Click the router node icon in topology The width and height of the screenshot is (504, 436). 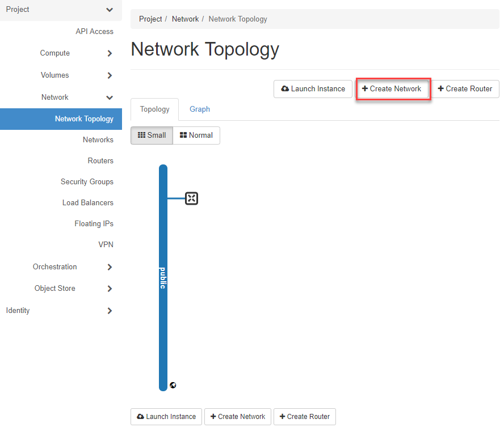(191, 198)
